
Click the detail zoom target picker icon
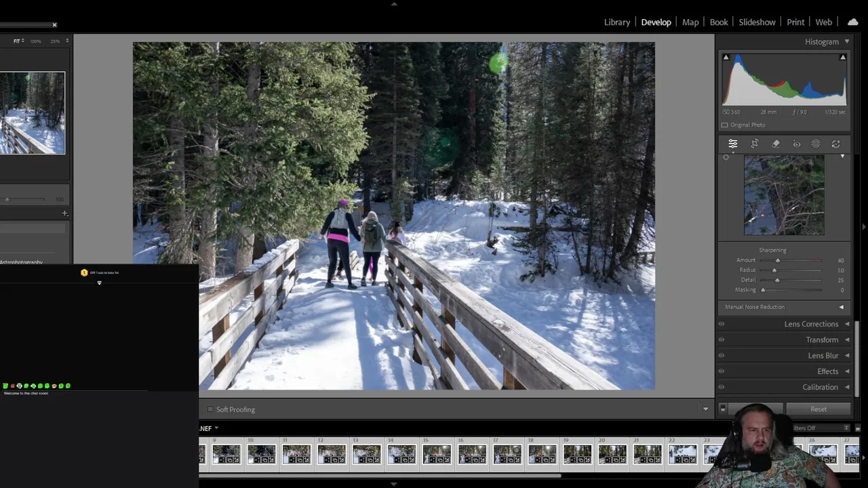[x=726, y=157]
